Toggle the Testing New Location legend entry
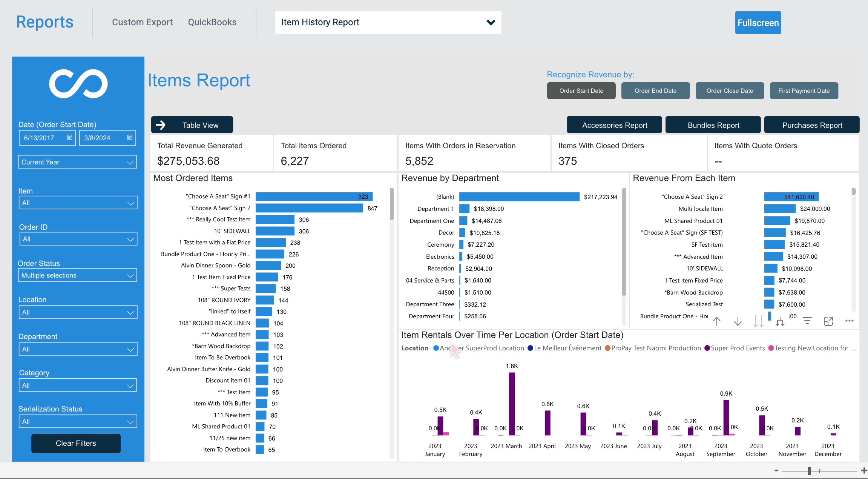Image resolution: width=868 pixels, height=479 pixels. click(x=812, y=348)
